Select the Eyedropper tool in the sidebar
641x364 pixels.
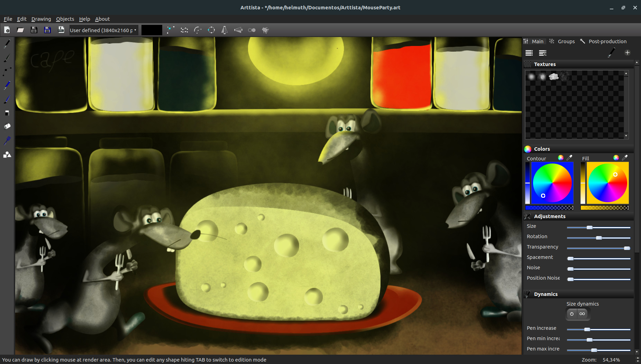(6, 140)
